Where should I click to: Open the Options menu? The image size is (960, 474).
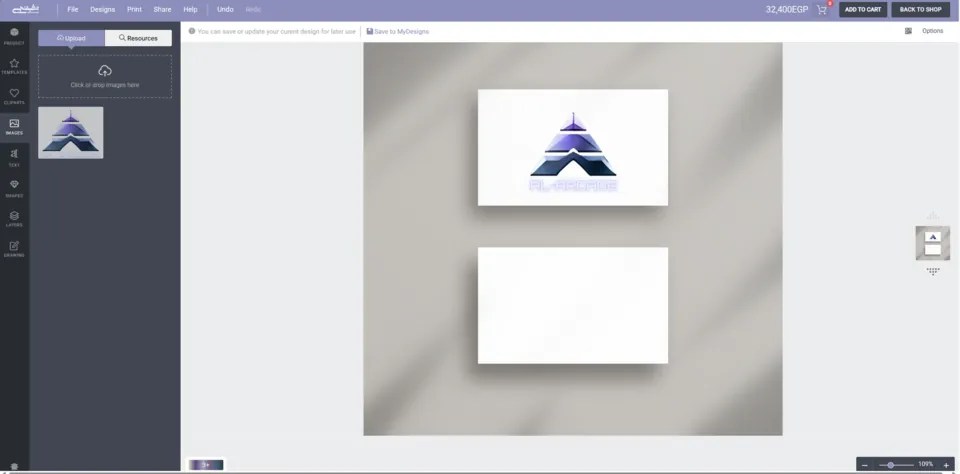(x=932, y=31)
